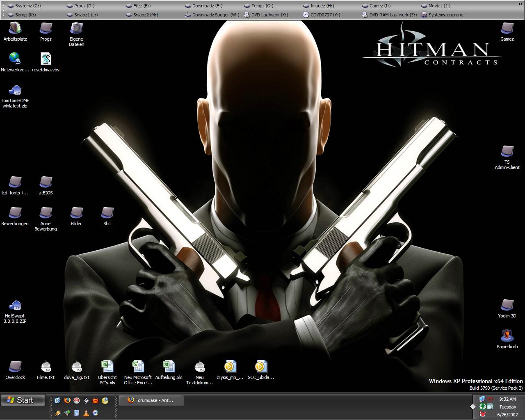Select the crysis_mp media file
525x420 pixels.
pos(230,370)
